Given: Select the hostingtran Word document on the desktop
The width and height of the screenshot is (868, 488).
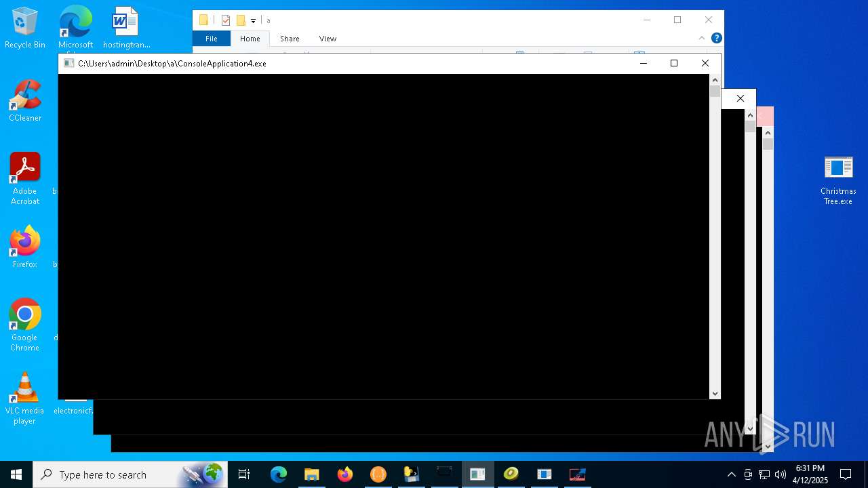Looking at the screenshot, I should 126,28.
